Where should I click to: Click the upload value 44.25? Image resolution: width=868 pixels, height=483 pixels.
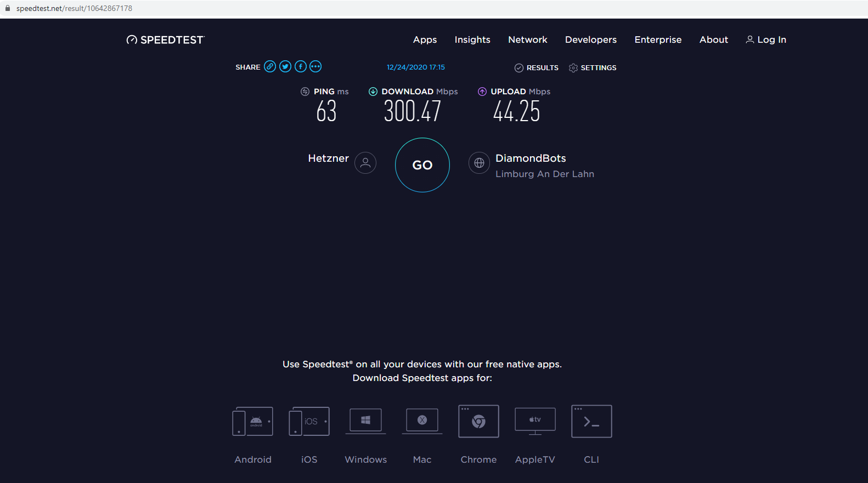click(517, 111)
